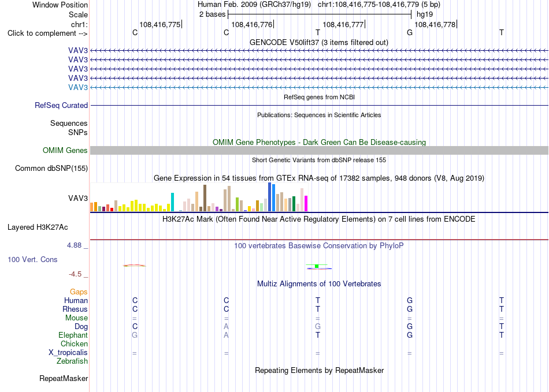The image size is (549, 392).
Task: Open the GENCODE V50lift37 track title
Action: coord(318,42)
